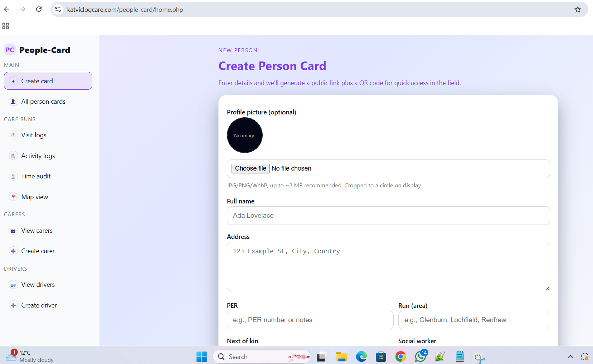Expand hidden icons in the system tray
The width and height of the screenshot is (593, 364).
point(570,356)
